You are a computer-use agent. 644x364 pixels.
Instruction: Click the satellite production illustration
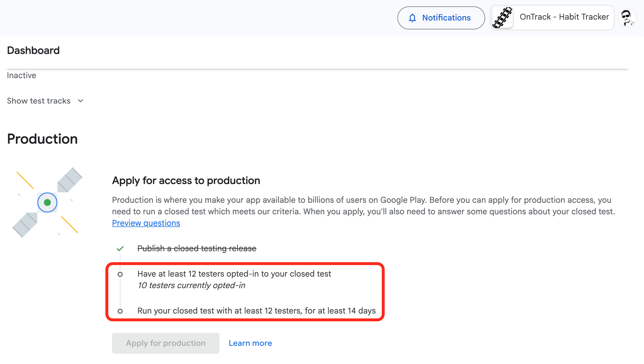click(47, 202)
